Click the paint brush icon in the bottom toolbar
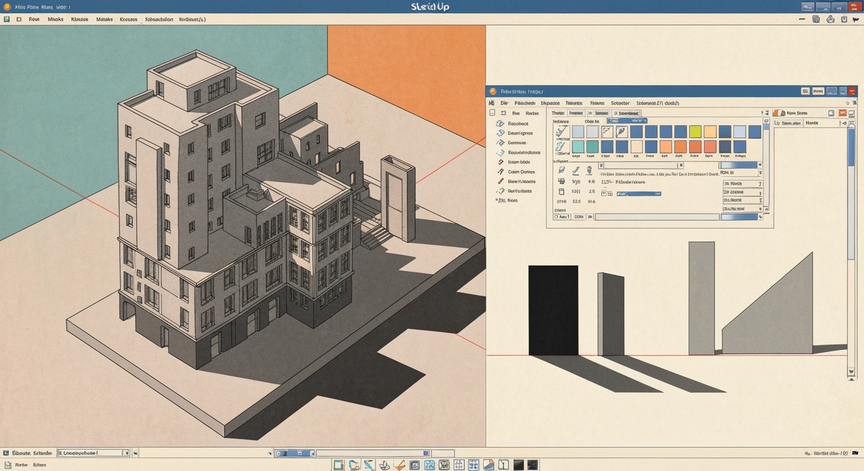Screen dimensions: 864x471 click(399, 465)
